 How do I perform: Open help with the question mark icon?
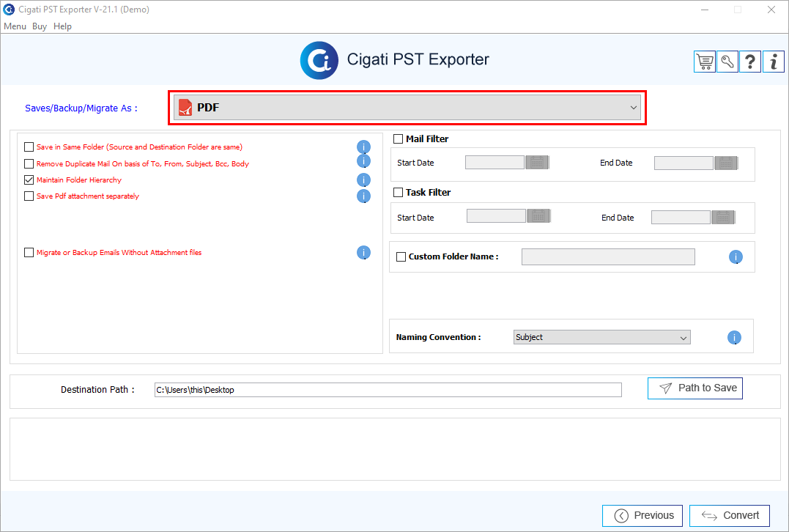(x=750, y=62)
